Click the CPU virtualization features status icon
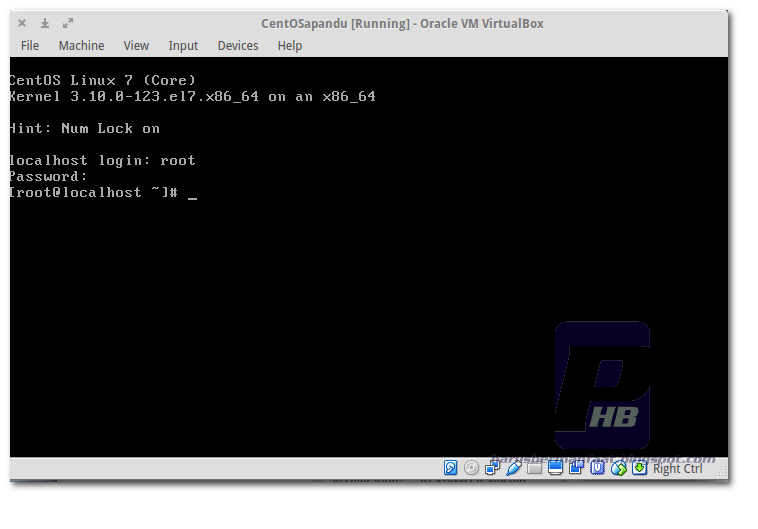Viewport: 758px width, 529px height. coord(598,468)
